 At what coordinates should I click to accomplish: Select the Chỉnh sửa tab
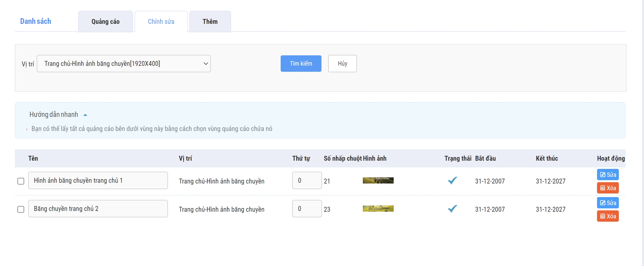click(x=161, y=21)
